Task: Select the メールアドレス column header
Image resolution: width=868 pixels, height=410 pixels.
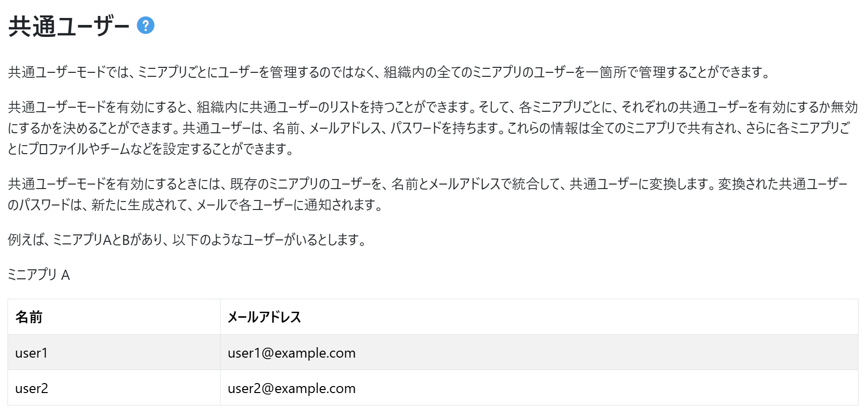Action: pos(264,317)
